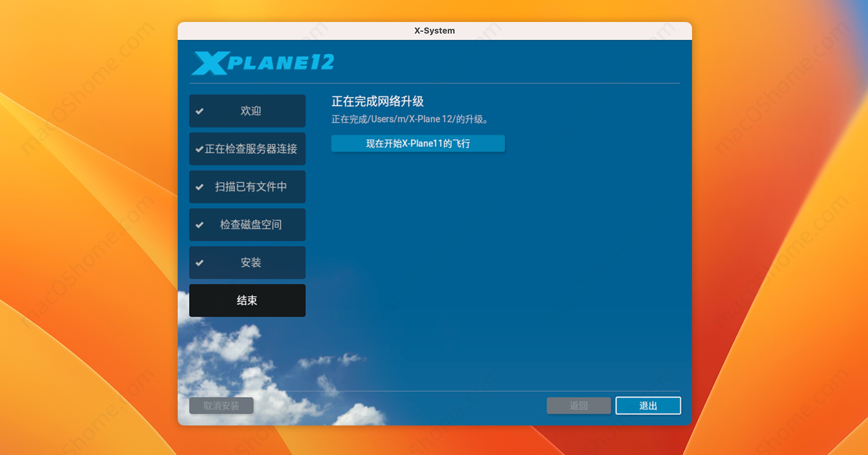Viewport: 868px width, 455px height.
Task: Click the checkmark next to 扫描已有文件中
Action: [x=200, y=187]
